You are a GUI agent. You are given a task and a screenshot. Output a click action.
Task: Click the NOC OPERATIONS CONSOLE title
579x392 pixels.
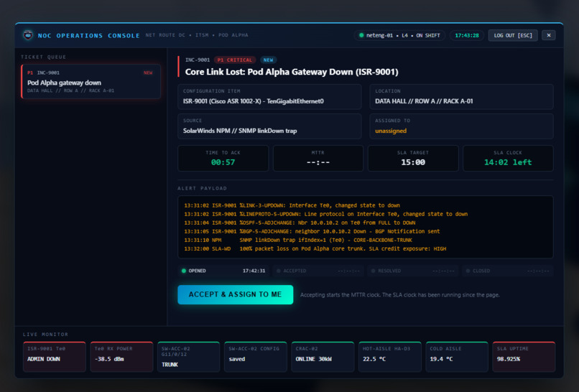(88, 35)
